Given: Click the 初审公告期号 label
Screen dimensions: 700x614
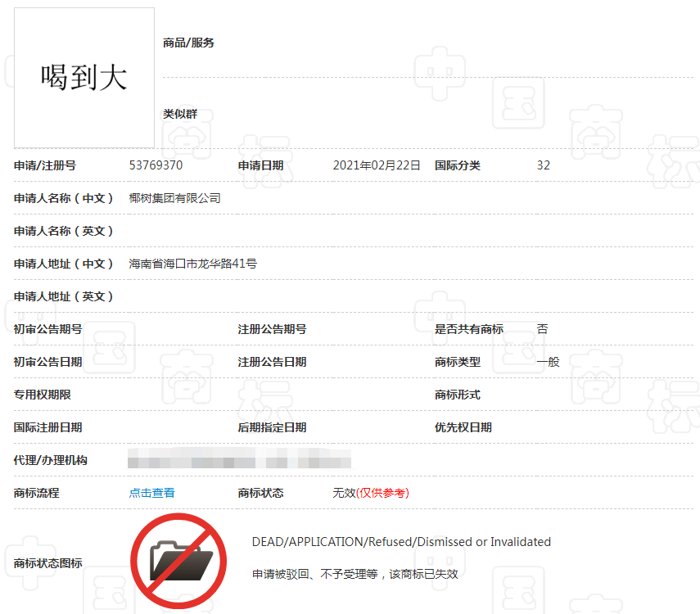Looking at the screenshot, I should [47, 330].
